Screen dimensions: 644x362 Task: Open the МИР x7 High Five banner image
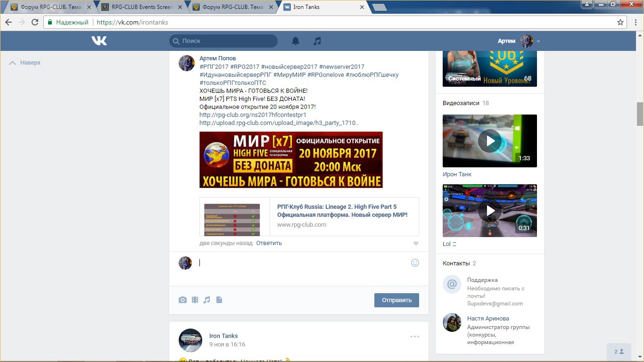291,160
